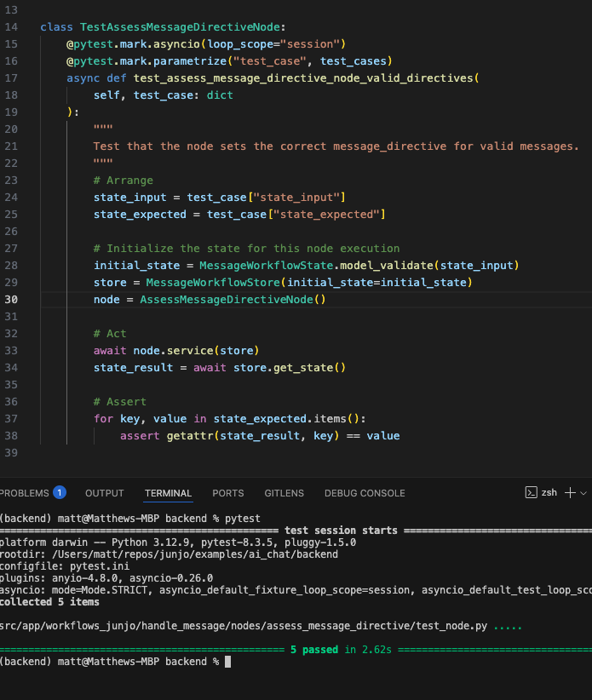The width and height of the screenshot is (592, 700).
Task: Click 'collected 5 items' in terminal
Action: click(49, 602)
